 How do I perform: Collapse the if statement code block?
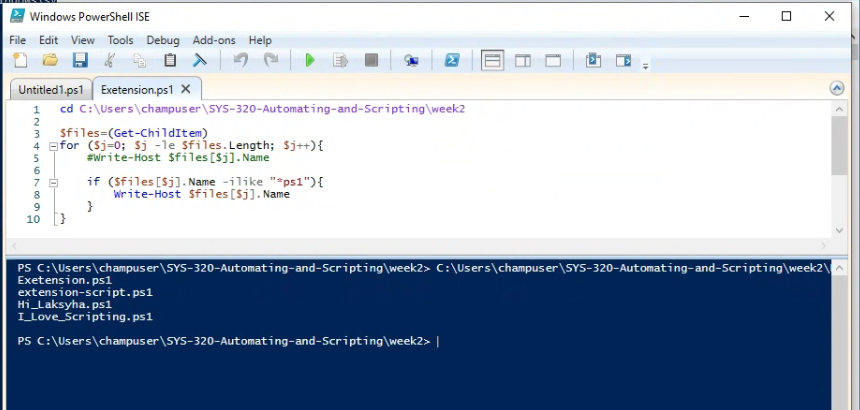coord(53,182)
